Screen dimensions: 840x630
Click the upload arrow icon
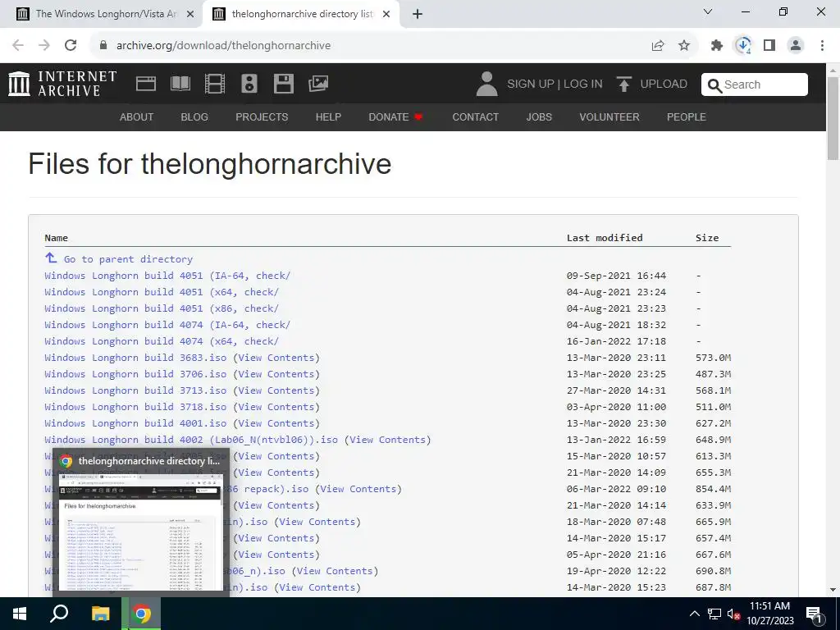623,84
